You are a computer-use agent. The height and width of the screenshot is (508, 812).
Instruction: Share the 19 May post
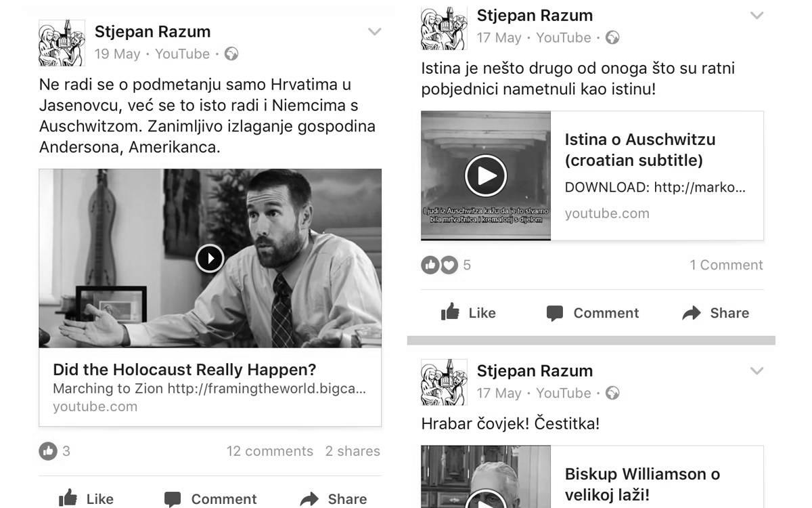tap(334, 499)
